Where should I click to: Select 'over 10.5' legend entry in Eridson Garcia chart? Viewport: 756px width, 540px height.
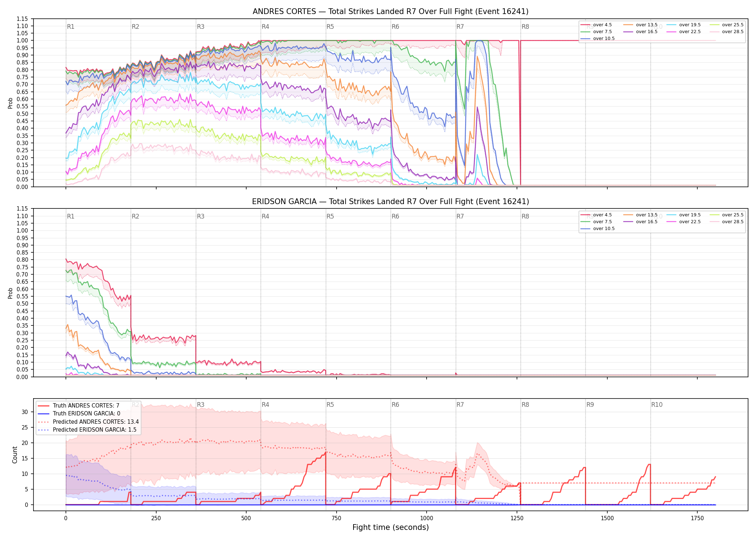(598, 229)
